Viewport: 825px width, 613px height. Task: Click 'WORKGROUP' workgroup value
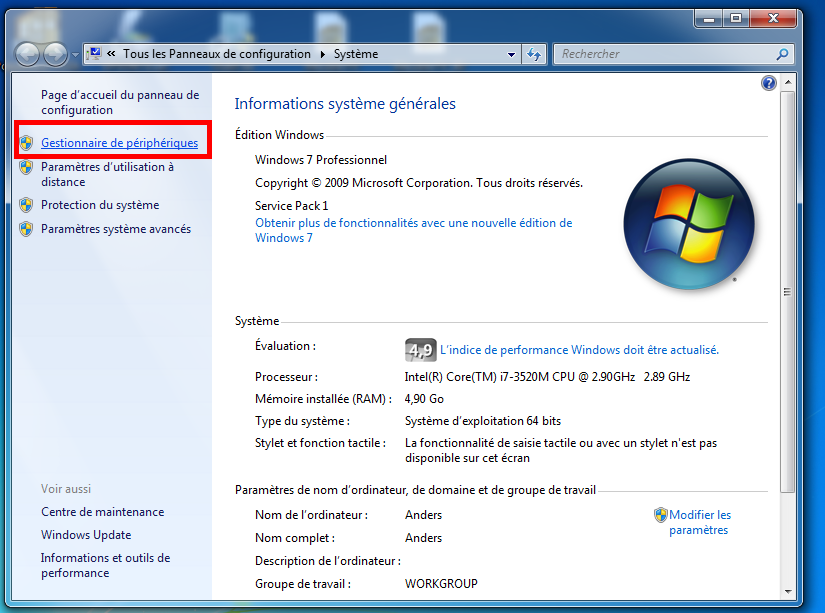click(441, 584)
